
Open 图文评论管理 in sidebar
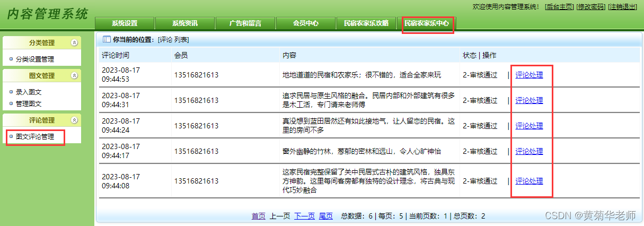[35, 136]
